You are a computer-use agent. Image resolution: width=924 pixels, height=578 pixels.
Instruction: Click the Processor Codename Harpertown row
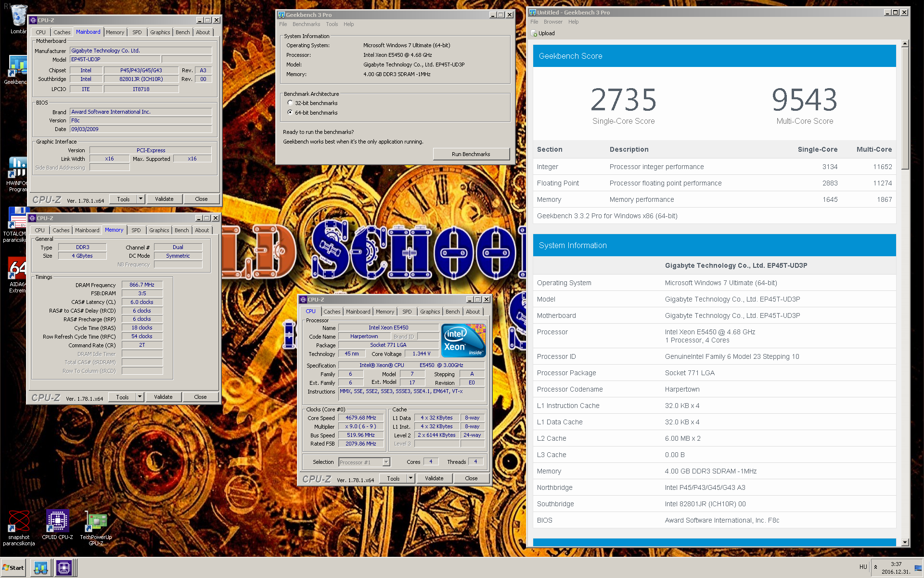tap(715, 389)
